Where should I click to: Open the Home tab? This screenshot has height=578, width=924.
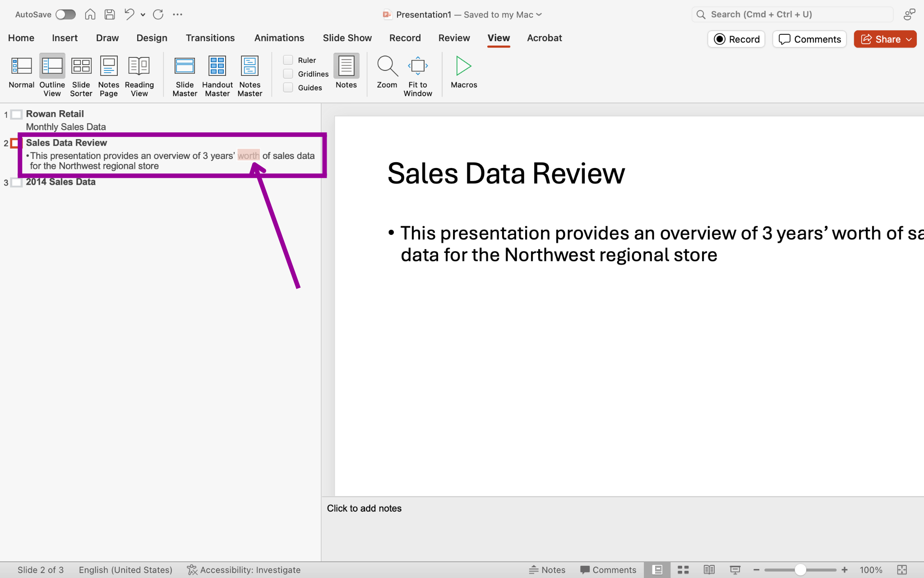pos(21,38)
